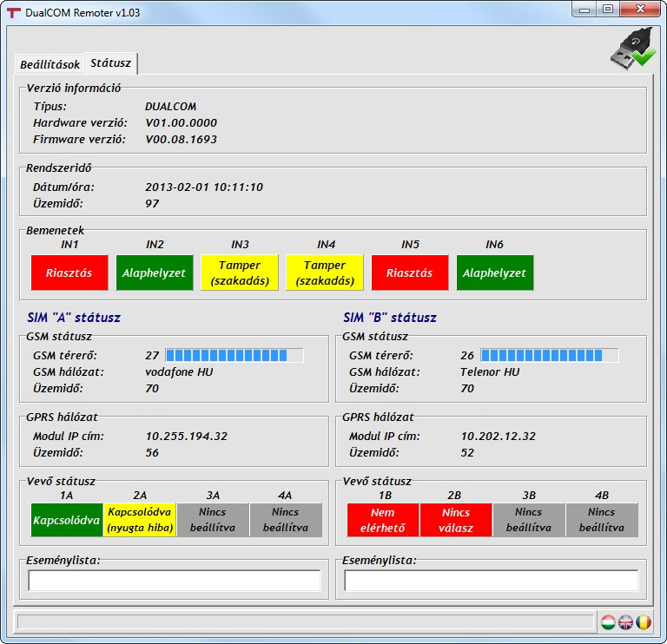Viewport: 667px width, 644px height.
Task: Open the Beállítások tab
Action: click(x=50, y=64)
